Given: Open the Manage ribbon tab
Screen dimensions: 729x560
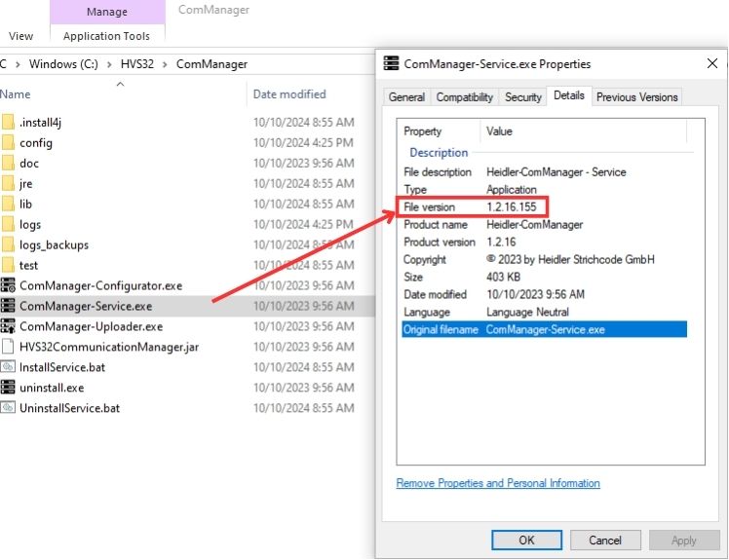Looking at the screenshot, I should (106, 12).
